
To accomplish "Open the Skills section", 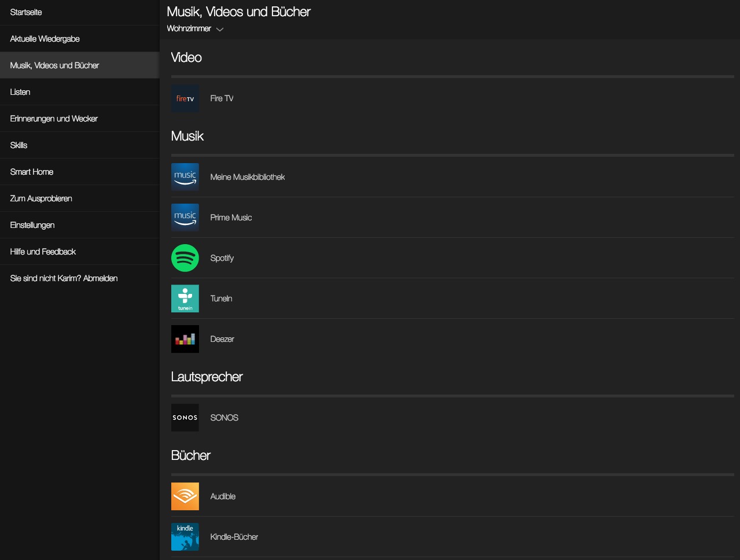I will 19,145.
